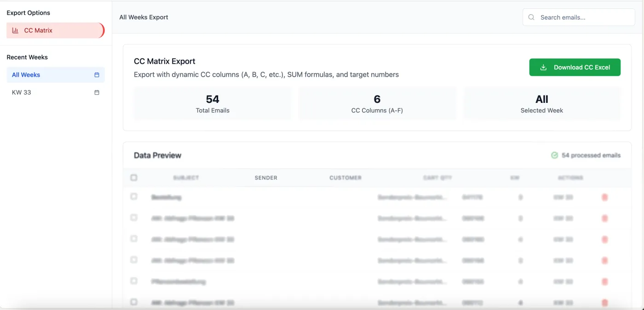Click the green checkmark beside processed emails
644x310 pixels.
tap(554, 155)
